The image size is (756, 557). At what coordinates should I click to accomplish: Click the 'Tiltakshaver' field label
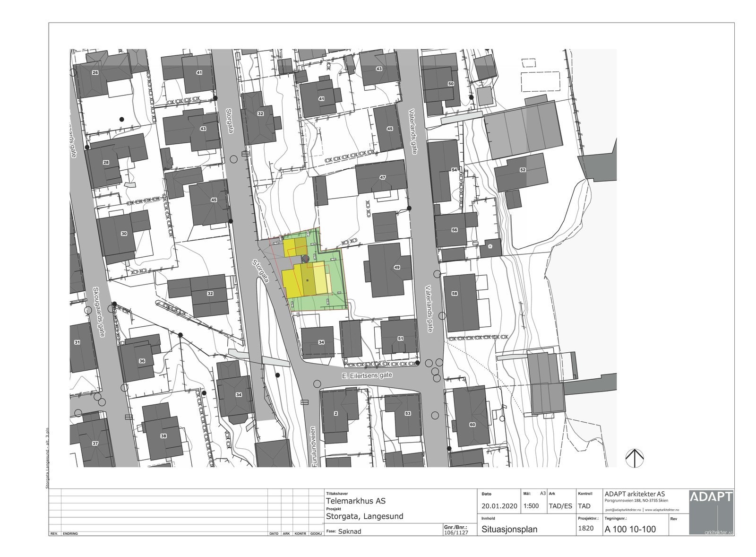[x=336, y=494]
